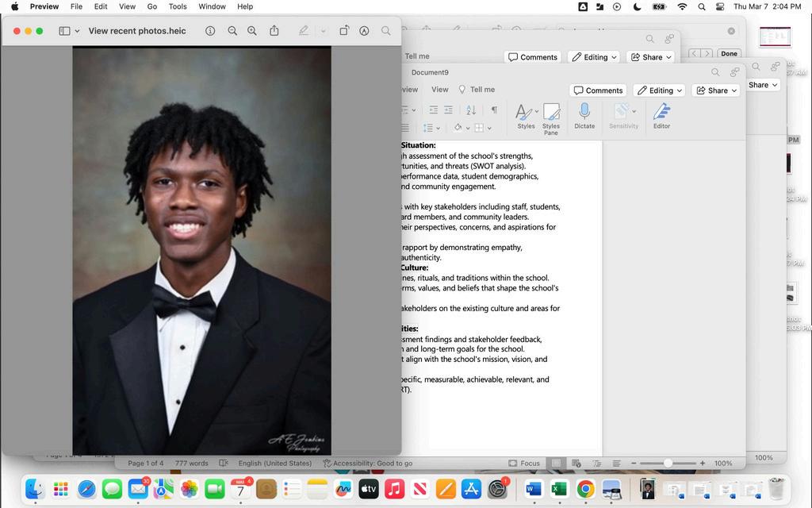Select the View tab in Document9

tap(439, 89)
